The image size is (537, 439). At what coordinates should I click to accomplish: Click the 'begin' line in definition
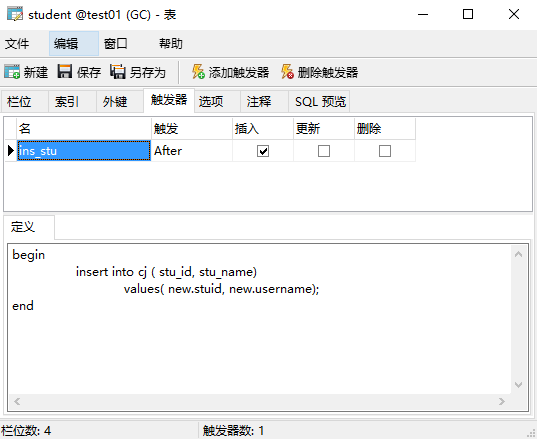coord(29,255)
